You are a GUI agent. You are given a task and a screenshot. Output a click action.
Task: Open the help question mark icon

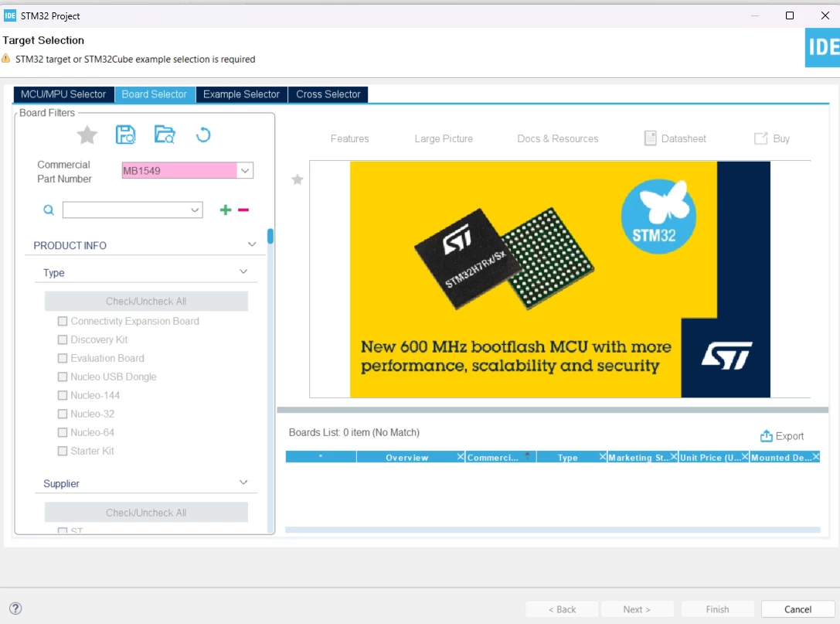tap(15, 609)
